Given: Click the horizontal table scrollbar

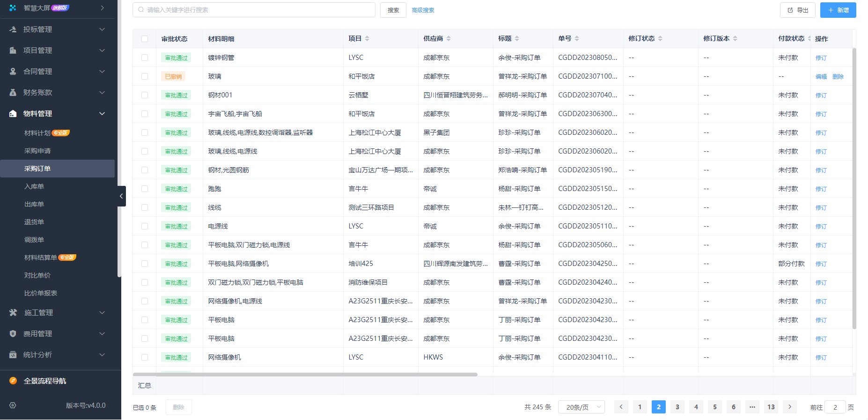Looking at the screenshot, I should tap(305, 375).
